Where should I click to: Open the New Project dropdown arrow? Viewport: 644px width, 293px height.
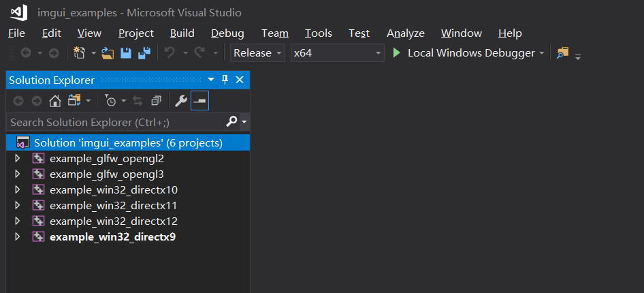point(93,53)
